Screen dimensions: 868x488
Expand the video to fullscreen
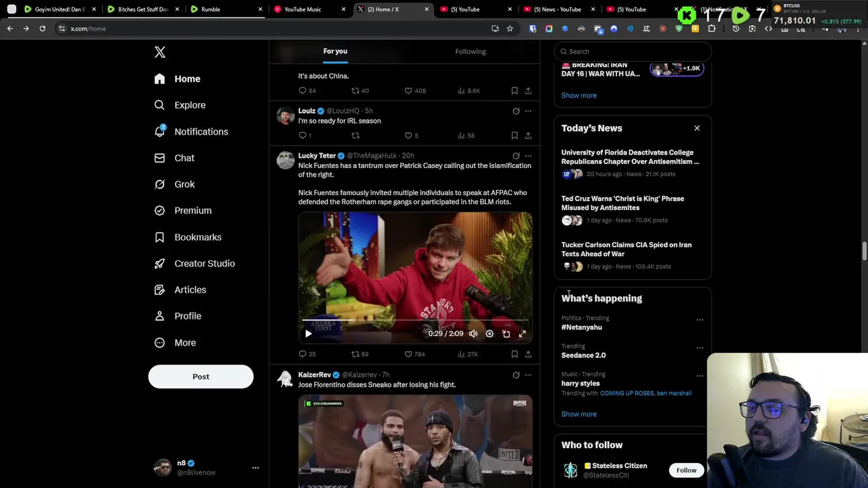click(522, 333)
